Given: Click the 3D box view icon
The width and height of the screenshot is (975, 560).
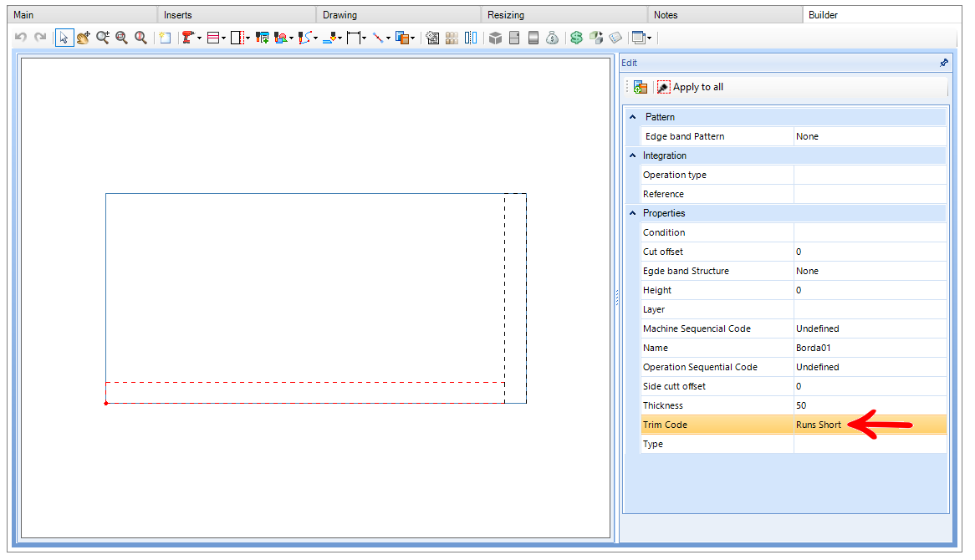Looking at the screenshot, I should (x=495, y=38).
